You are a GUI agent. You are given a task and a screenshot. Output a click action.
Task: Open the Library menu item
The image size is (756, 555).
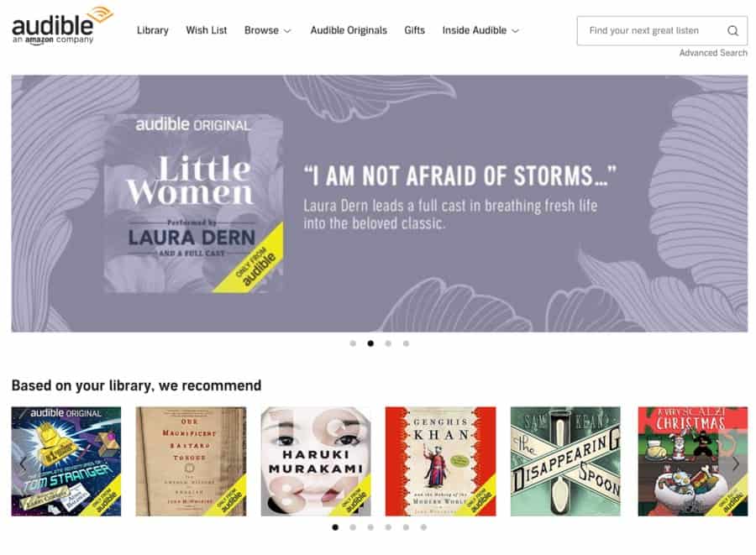tap(152, 30)
